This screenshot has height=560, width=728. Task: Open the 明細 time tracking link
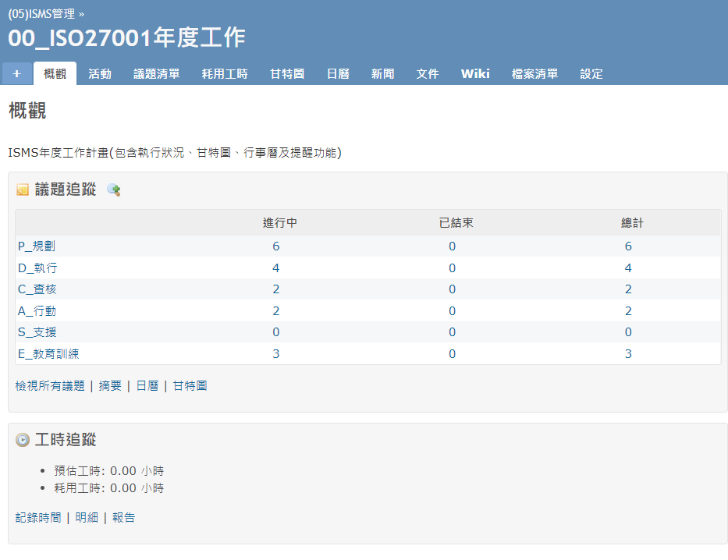(87, 518)
